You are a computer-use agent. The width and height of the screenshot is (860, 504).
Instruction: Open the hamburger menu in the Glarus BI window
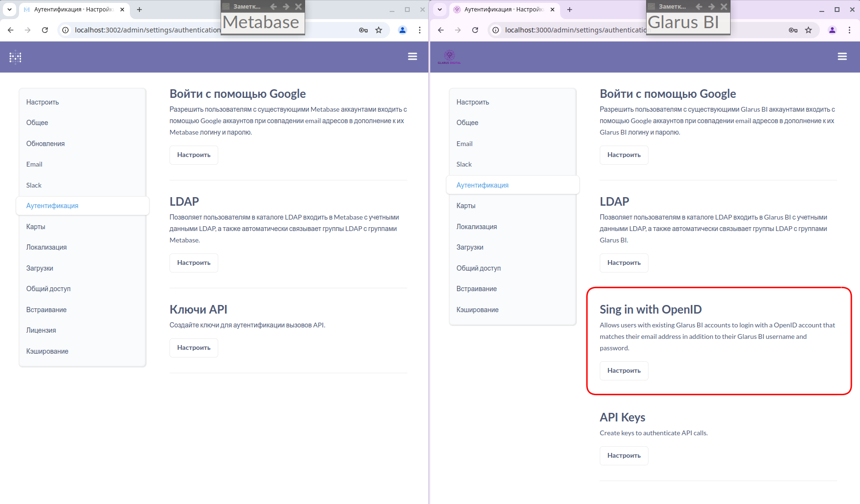842,56
